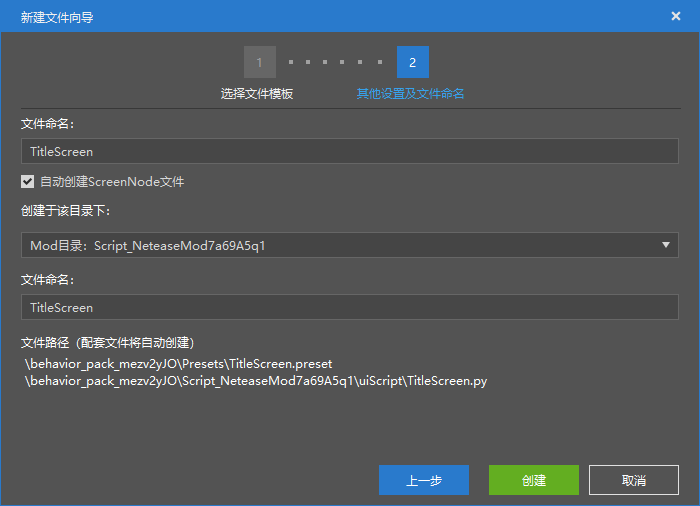
Task: Click 上一步 to go back
Action: (423, 480)
